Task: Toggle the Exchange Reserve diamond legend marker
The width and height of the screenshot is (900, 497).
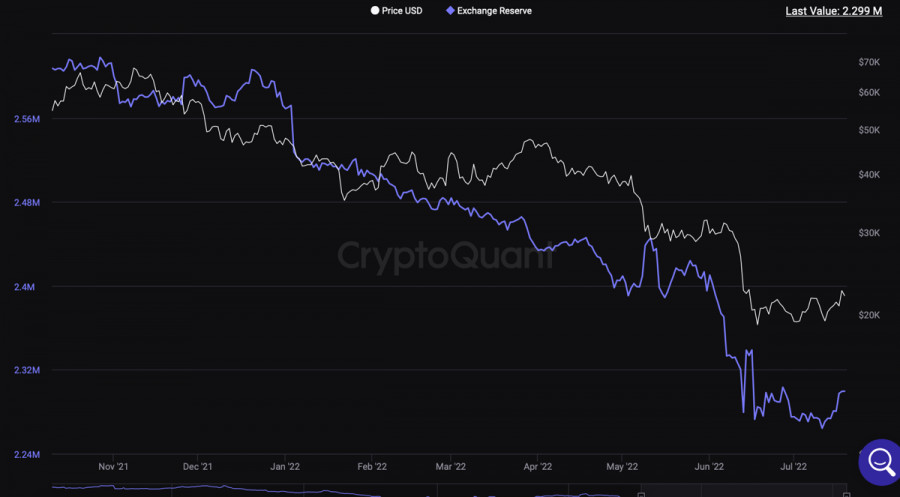Action: (x=451, y=10)
